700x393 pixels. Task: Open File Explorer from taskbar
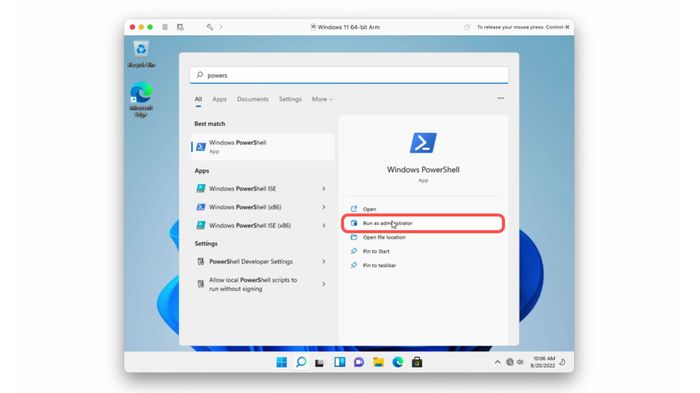click(379, 362)
